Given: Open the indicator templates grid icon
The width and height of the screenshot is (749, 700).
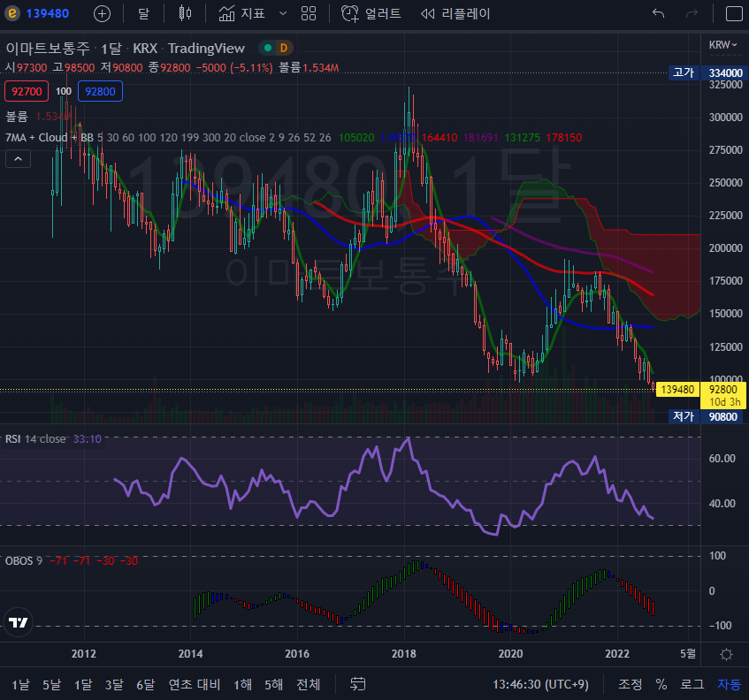Looking at the screenshot, I should click(x=309, y=13).
